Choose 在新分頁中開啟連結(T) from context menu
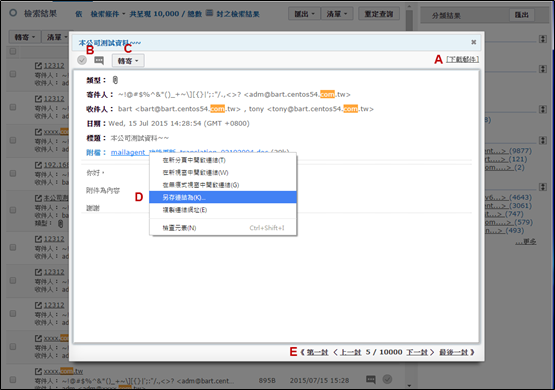Image resolution: width=555 pixels, height=390 pixels. (x=223, y=160)
